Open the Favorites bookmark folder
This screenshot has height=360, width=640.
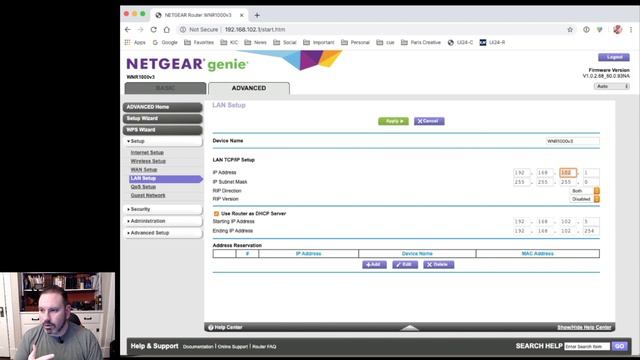pos(199,42)
